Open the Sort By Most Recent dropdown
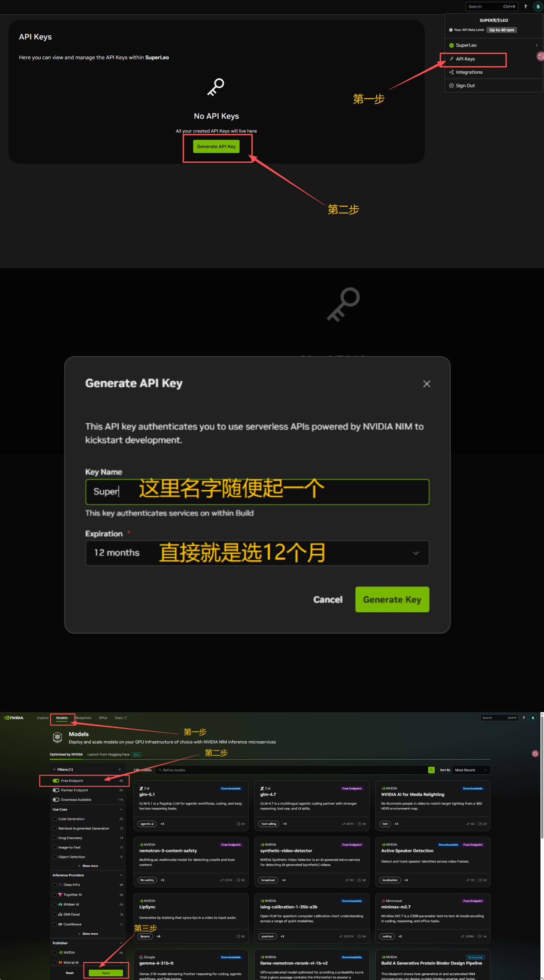The image size is (544, 980). pos(471,770)
